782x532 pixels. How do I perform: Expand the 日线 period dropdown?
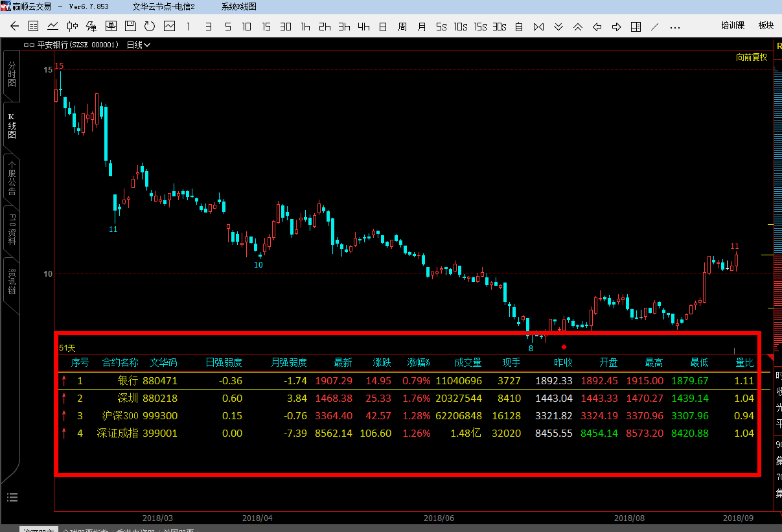click(x=138, y=45)
